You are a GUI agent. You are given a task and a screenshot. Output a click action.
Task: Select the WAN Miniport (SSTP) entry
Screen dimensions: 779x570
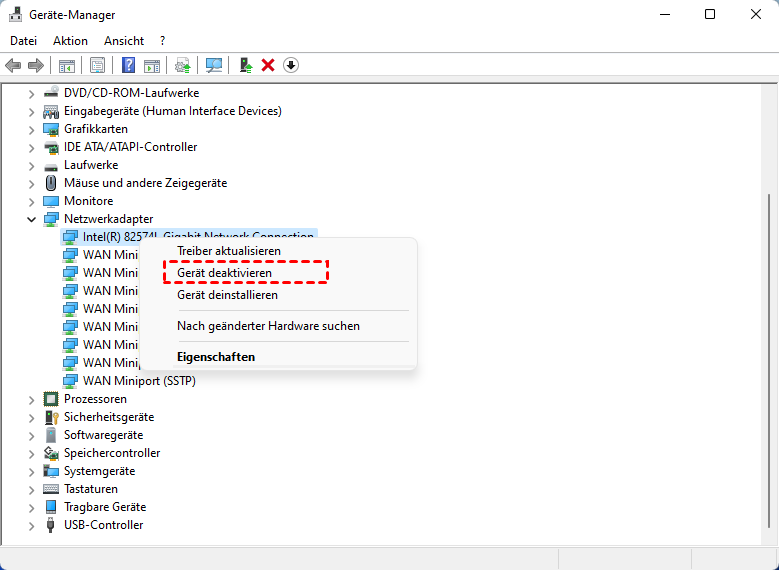click(139, 381)
